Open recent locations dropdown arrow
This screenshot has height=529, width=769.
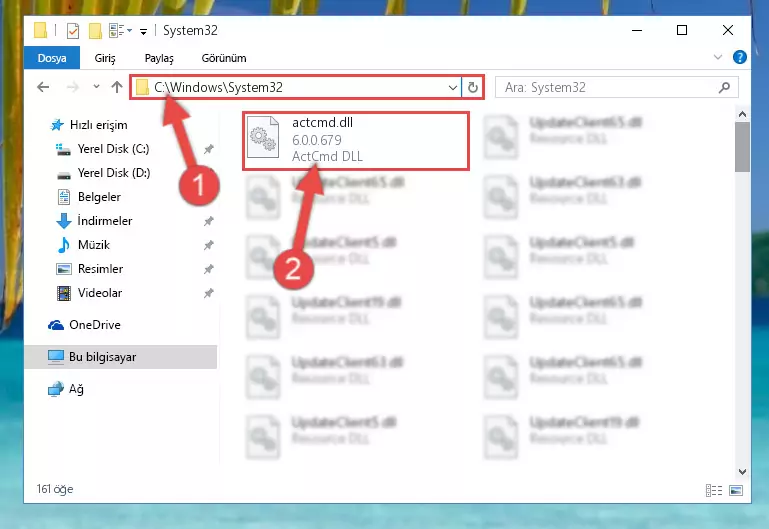pyautogui.click(x=96, y=87)
